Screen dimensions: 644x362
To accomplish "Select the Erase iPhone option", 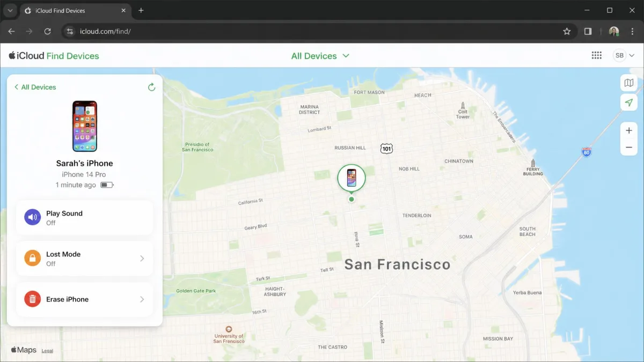I will click(x=85, y=299).
